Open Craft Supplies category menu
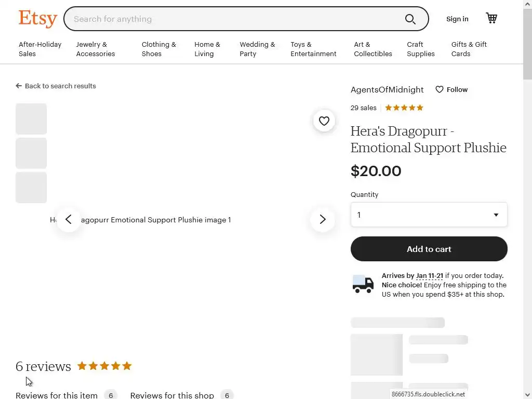Screen dimensions: 532x399 point(420,49)
